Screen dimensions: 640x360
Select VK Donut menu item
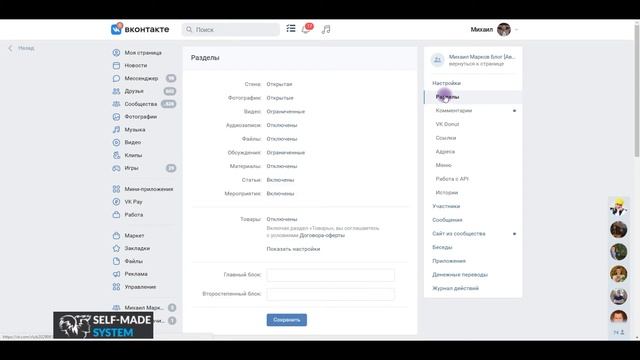coord(447,124)
